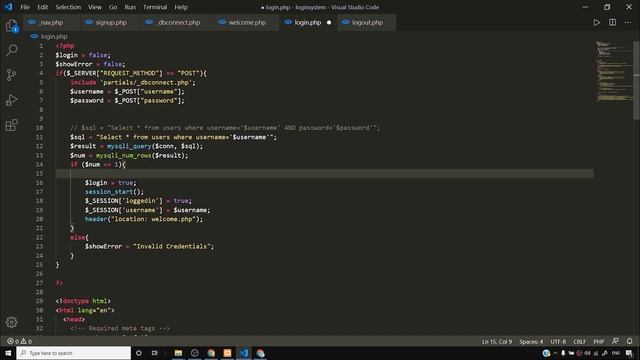Change language mode via PHP indicator
640x360 pixels.
point(598,341)
